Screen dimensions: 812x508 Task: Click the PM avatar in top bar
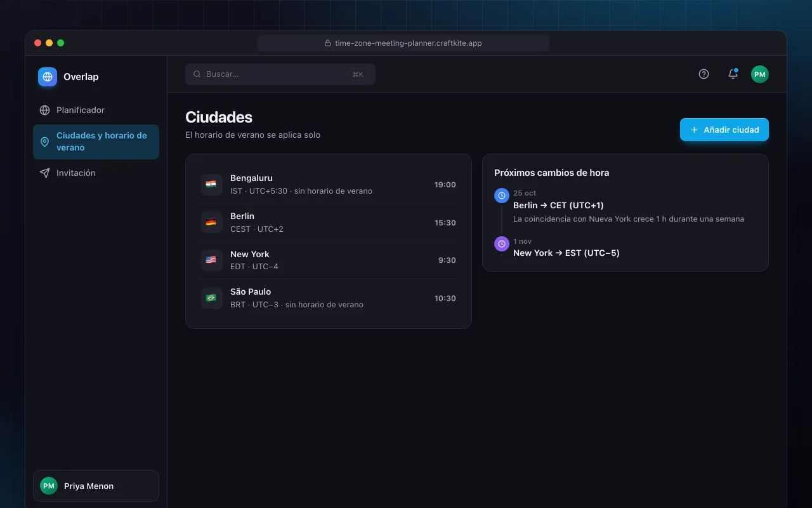(x=760, y=74)
